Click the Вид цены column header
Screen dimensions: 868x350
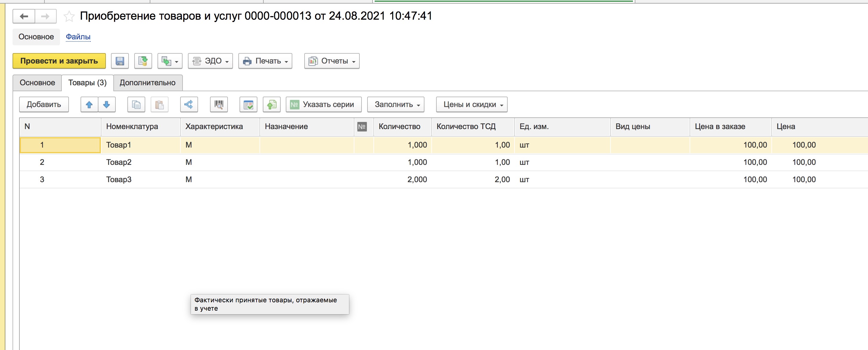tap(650, 127)
